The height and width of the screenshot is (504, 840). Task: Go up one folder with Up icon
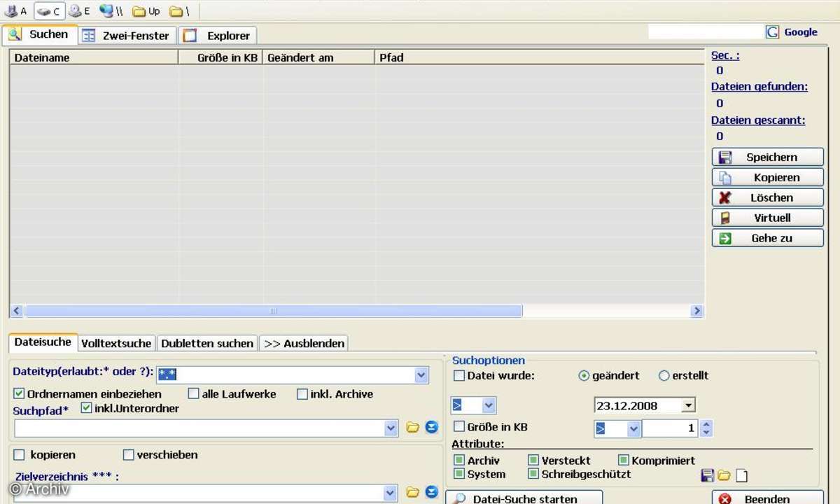146,11
